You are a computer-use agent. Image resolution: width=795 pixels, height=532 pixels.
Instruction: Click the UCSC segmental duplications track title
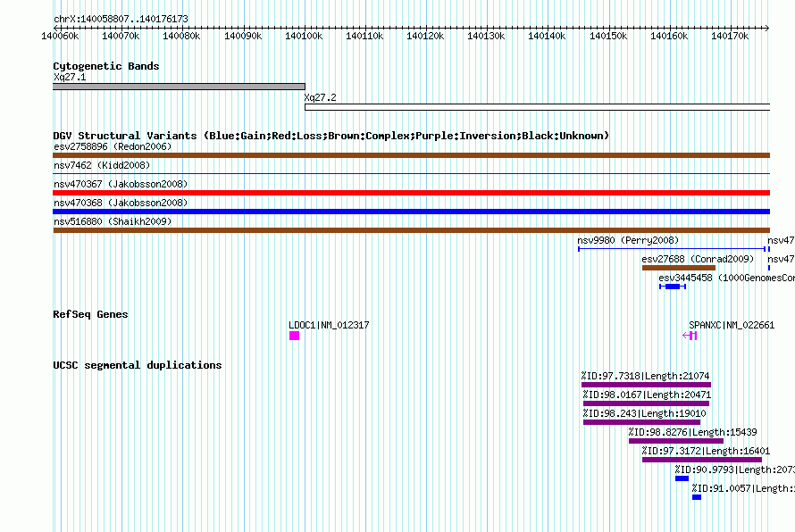138,365
